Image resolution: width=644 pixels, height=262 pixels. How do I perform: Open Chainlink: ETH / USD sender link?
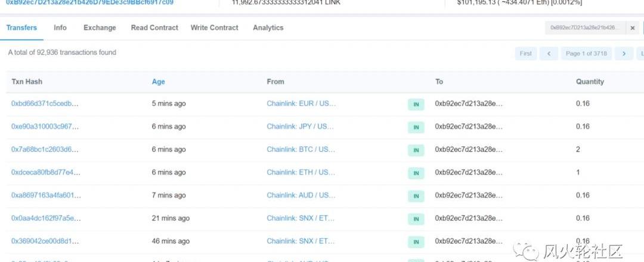pyautogui.click(x=301, y=173)
